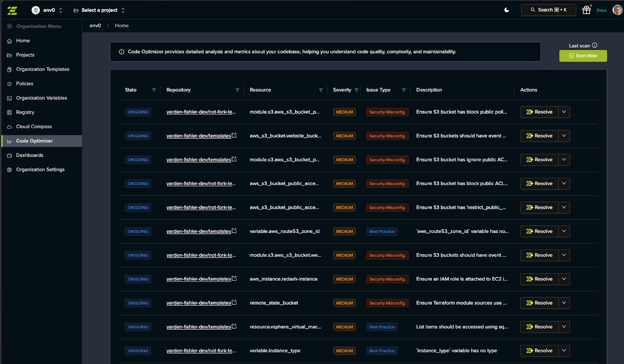This screenshot has width=624, height=364.
Task: Select the Registry sidebar icon
Action: pyautogui.click(x=9, y=112)
